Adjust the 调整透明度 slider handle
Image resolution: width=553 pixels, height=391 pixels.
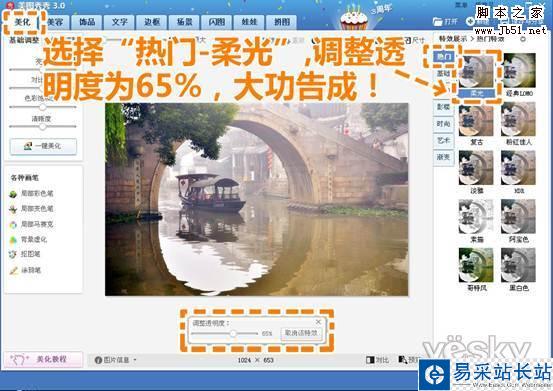[x=233, y=333]
